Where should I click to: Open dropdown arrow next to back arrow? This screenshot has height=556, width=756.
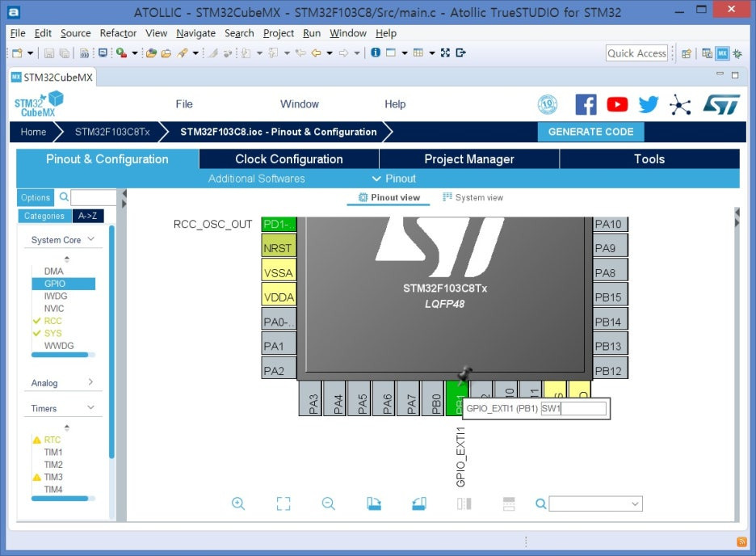point(330,53)
